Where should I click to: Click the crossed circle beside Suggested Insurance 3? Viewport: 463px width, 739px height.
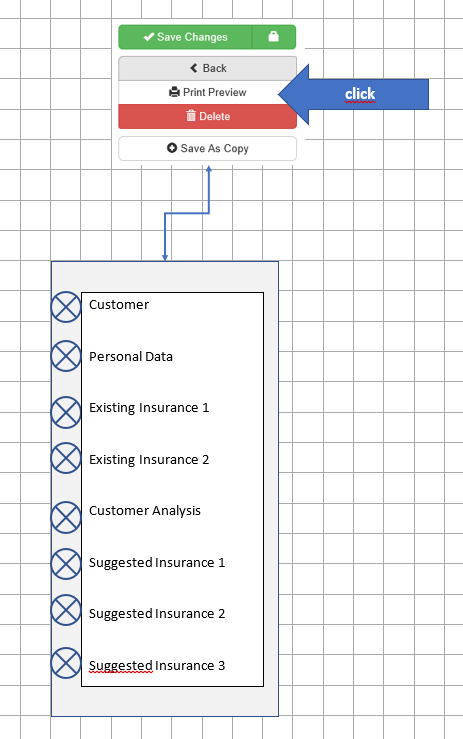(66, 663)
